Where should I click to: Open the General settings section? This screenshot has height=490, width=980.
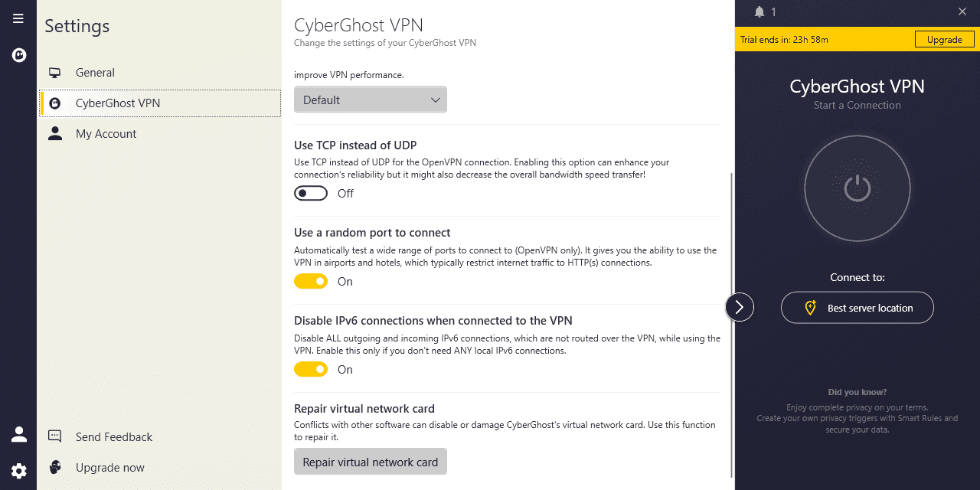coord(95,73)
